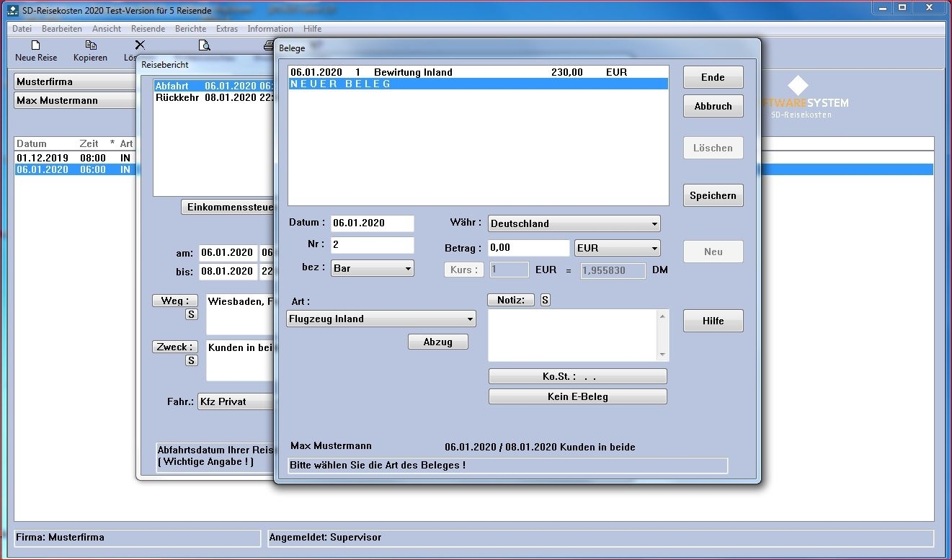Click the S button below Zweck:
The width and height of the screenshot is (952, 560).
point(191,360)
